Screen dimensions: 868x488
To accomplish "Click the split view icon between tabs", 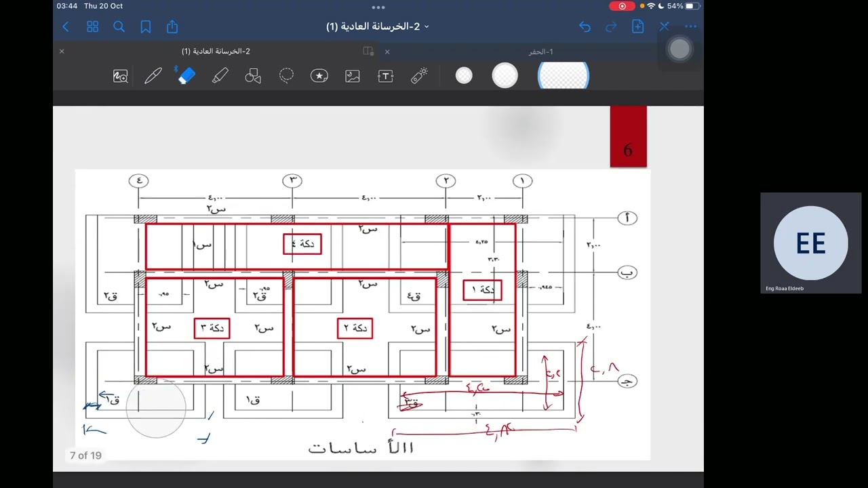I will tap(368, 52).
